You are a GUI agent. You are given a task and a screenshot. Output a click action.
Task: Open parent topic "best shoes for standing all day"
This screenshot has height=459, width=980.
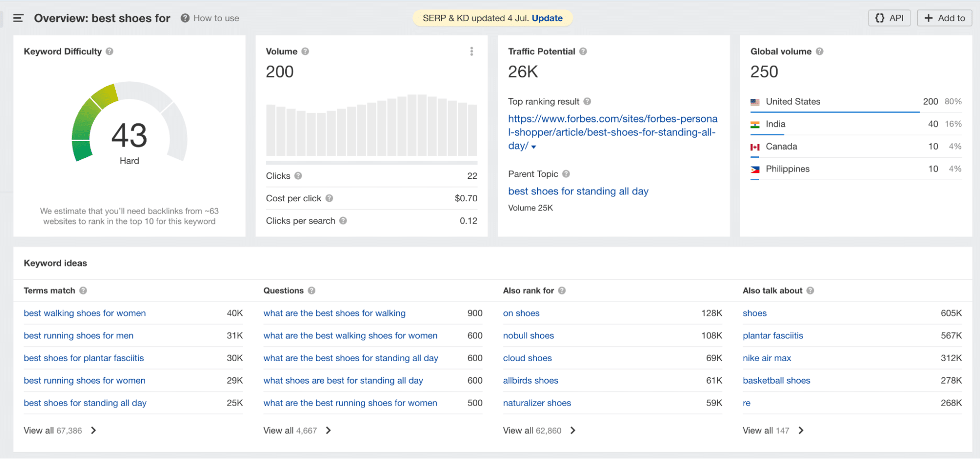[578, 191]
